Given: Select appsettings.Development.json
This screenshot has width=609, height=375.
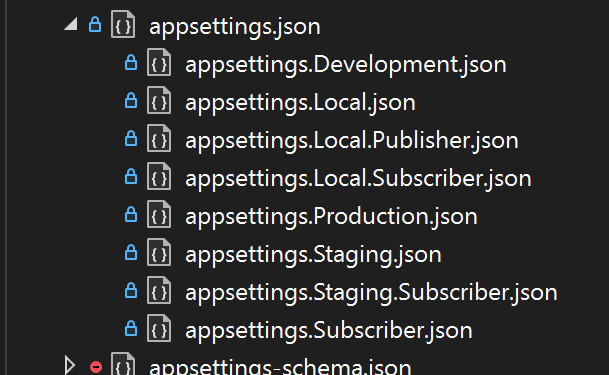Looking at the screenshot, I should [346, 64].
